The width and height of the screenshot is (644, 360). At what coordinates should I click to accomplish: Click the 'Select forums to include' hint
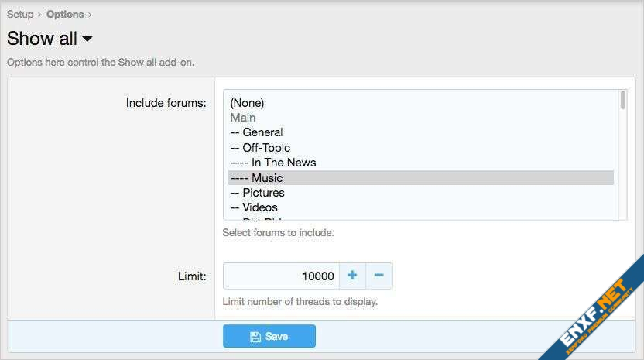point(278,232)
